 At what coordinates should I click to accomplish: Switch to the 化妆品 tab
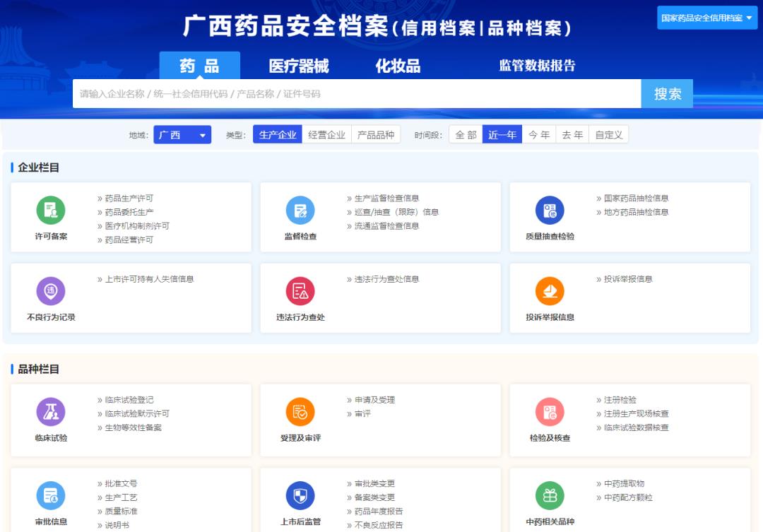pos(398,66)
